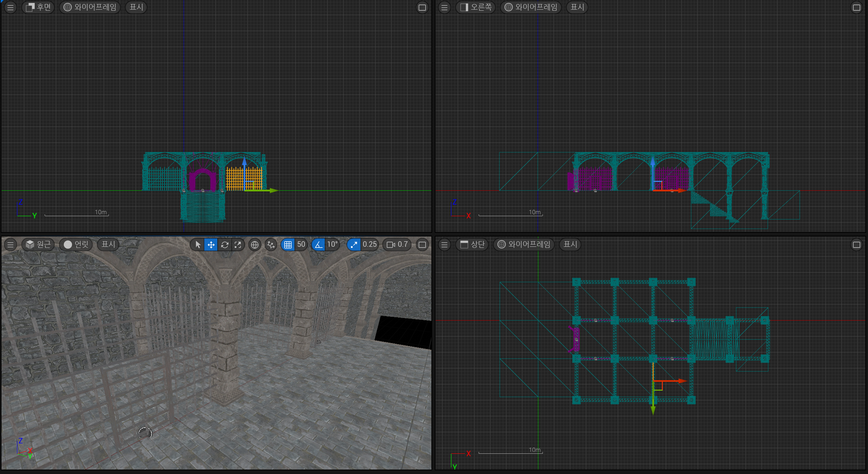
Task: Open scale snap 0.25 dropdown
Action: (369, 245)
